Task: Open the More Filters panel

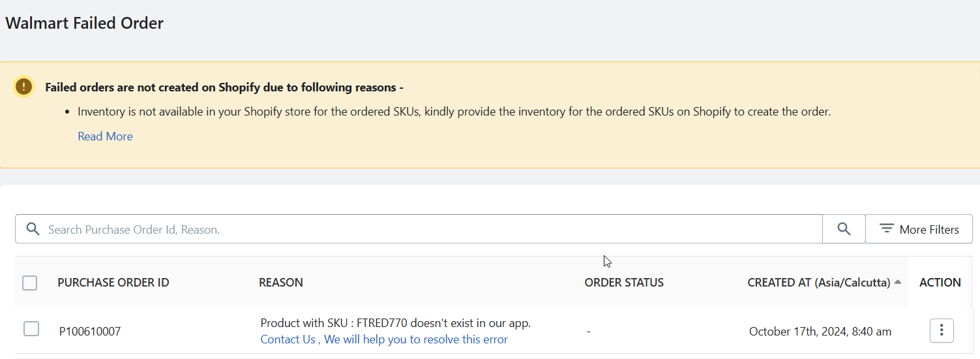Action: pyautogui.click(x=919, y=229)
